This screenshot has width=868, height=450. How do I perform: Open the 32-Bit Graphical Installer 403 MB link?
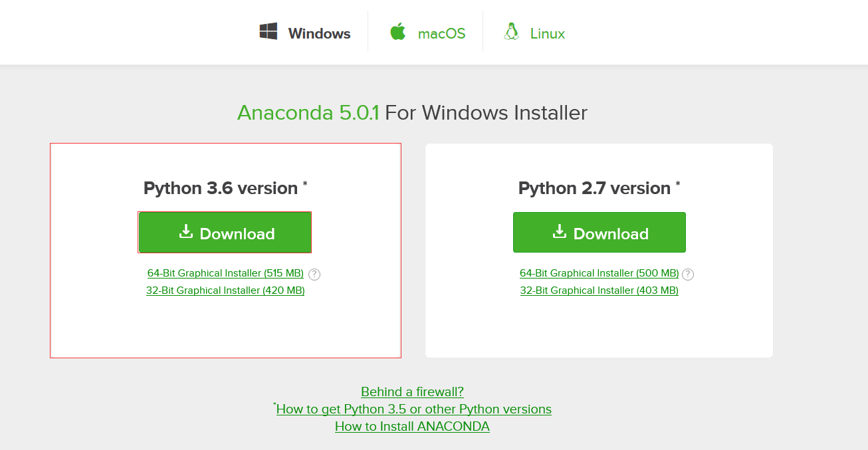599,290
